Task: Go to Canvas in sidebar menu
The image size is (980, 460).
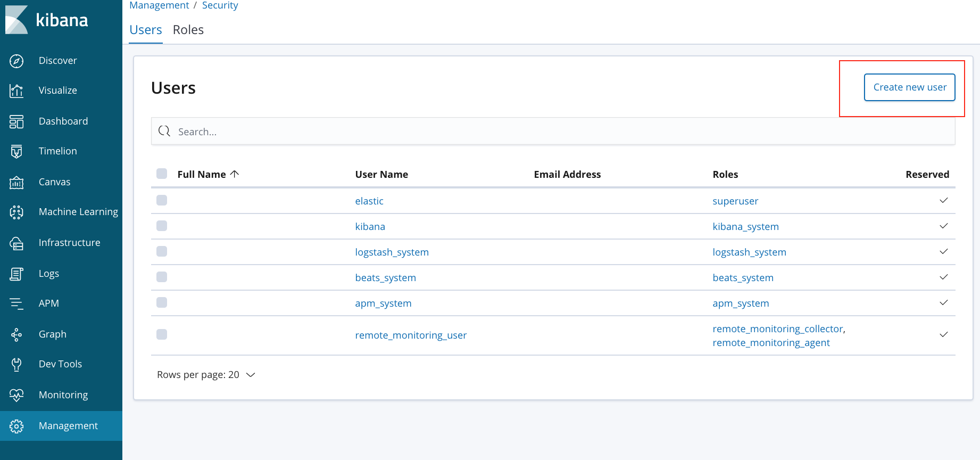Action: point(54,182)
